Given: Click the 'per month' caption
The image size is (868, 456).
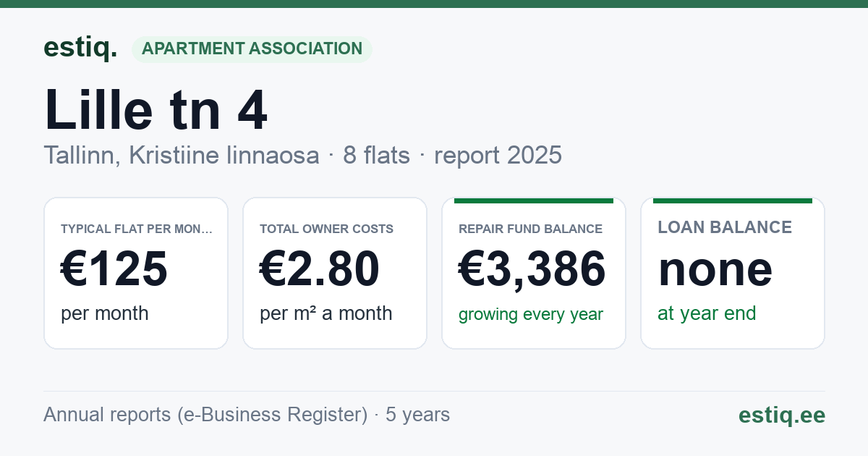Looking at the screenshot, I should click(104, 313).
